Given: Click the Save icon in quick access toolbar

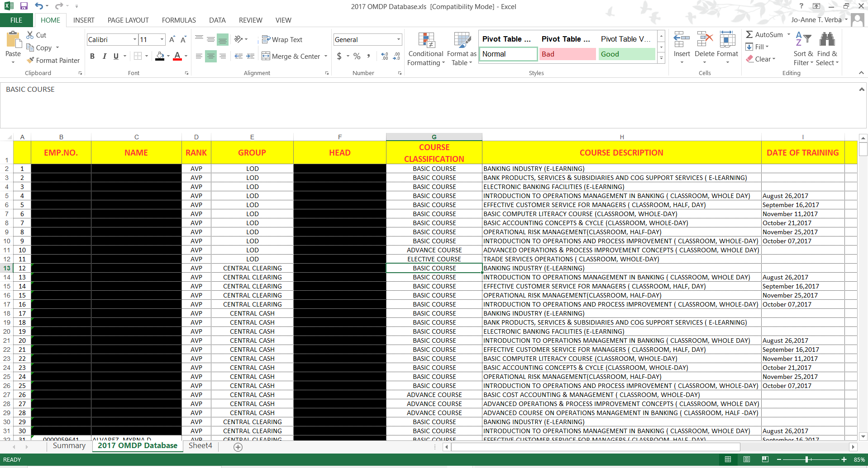Looking at the screenshot, I should point(24,6).
